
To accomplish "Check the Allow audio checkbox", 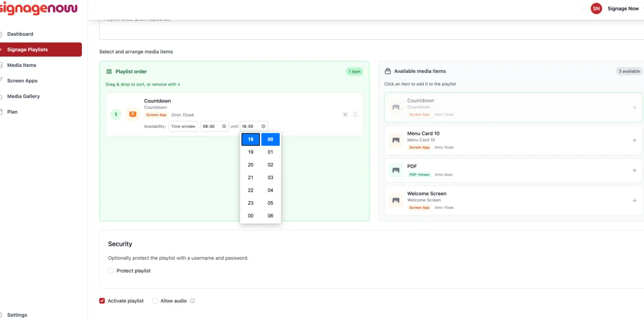I will (155, 301).
